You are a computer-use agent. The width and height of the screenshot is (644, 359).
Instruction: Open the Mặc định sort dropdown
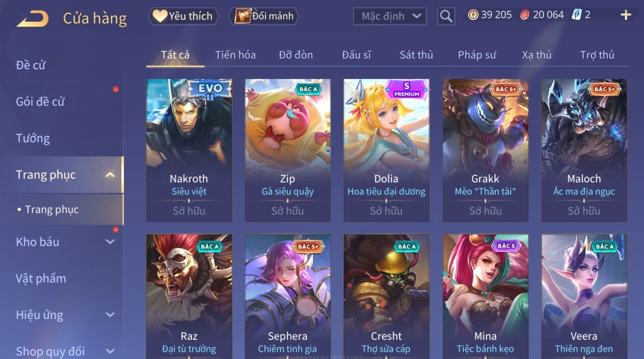click(x=390, y=16)
